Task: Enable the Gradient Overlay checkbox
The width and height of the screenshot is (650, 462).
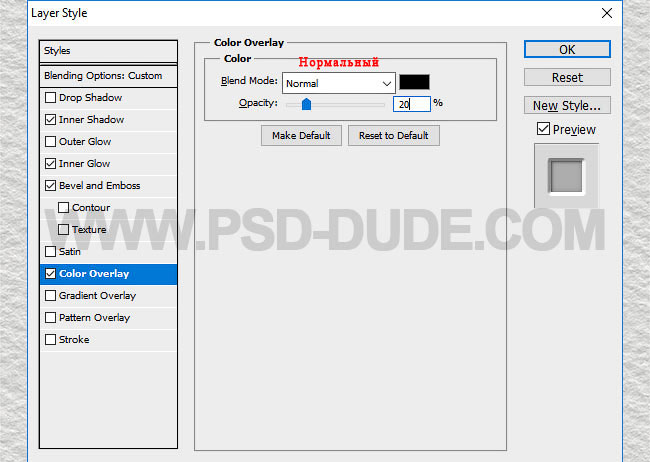Action: click(x=50, y=295)
